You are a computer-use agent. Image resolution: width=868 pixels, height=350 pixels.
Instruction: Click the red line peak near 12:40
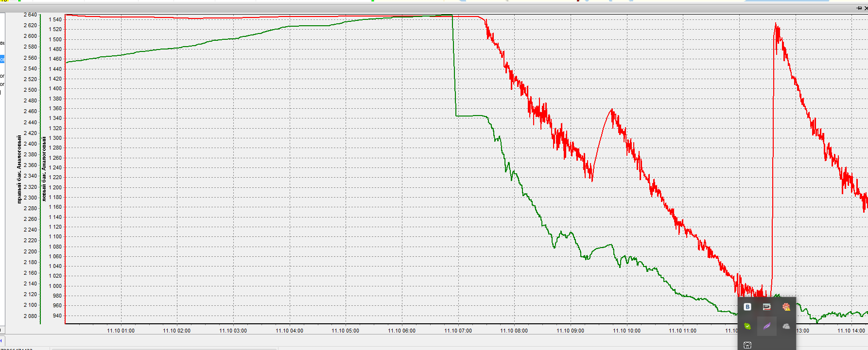(776, 24)
